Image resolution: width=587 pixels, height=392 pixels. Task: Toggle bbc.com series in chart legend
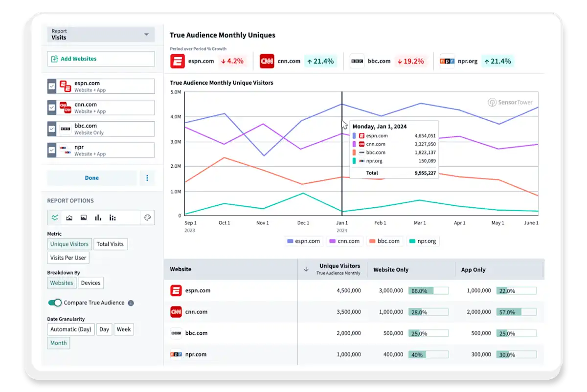384,241
